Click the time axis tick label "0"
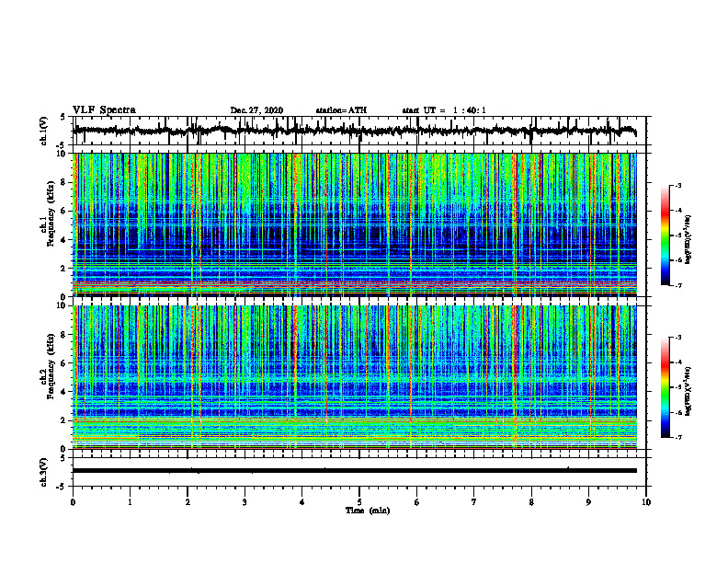728x563 pixels. (x=73, y=502)
